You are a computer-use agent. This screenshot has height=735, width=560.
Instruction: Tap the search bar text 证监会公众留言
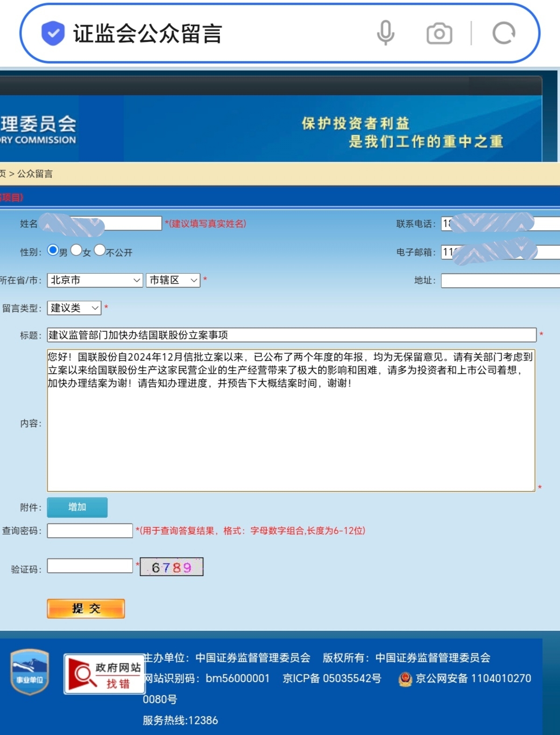click(x=148, y=34)
